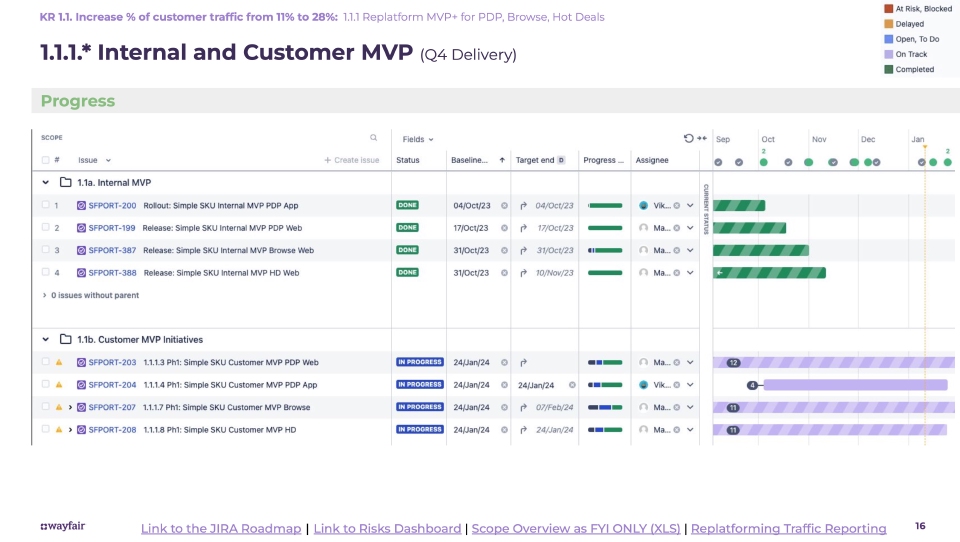This screenshot has width=960, height=542.
Task: Open the Replatforming Traffic Reporting link
Action: click(789, 529)
